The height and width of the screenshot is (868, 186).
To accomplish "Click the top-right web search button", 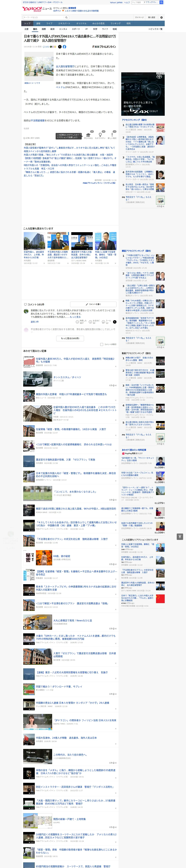I will pyautogui.click(x=161, y=2).
